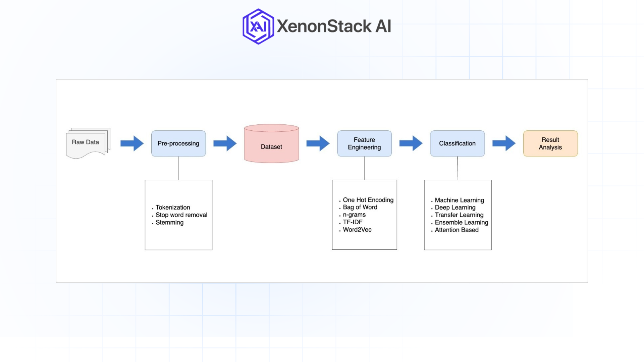Select the Classification node
This screenshot has width=644, height=362.
pos(457,143)
